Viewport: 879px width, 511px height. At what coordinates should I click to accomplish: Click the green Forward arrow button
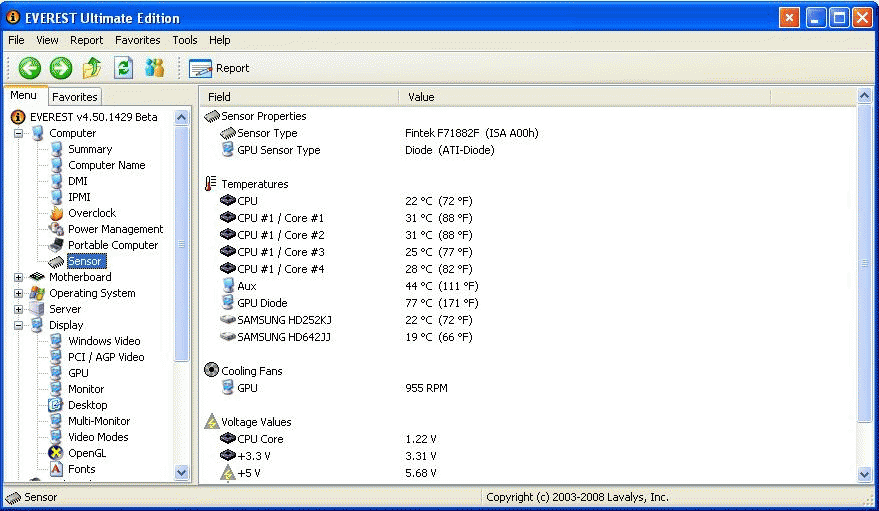[61, 68]
